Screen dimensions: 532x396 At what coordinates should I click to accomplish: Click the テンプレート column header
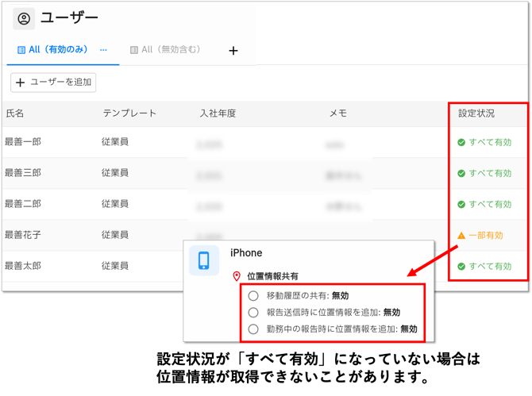click(129, 113)
